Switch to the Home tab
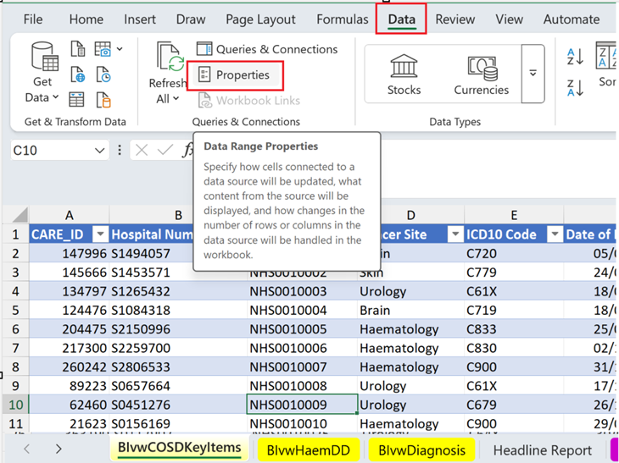 pos(86,19)
